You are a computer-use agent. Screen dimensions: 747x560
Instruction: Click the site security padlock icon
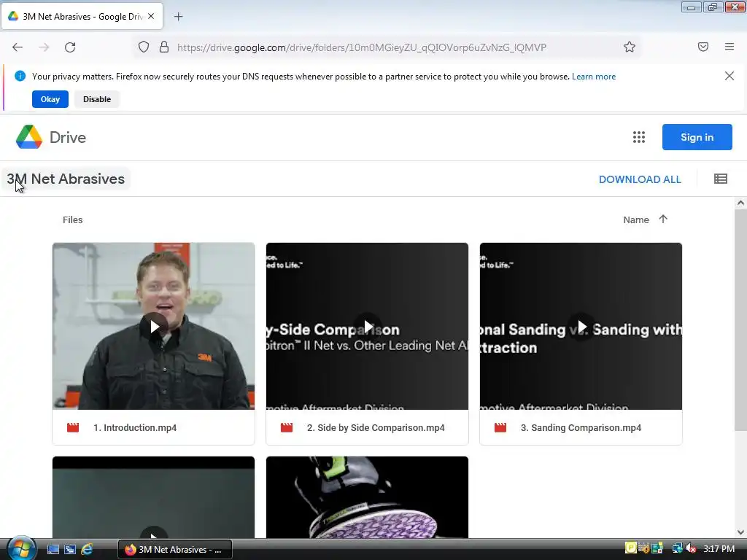point(164,47)
